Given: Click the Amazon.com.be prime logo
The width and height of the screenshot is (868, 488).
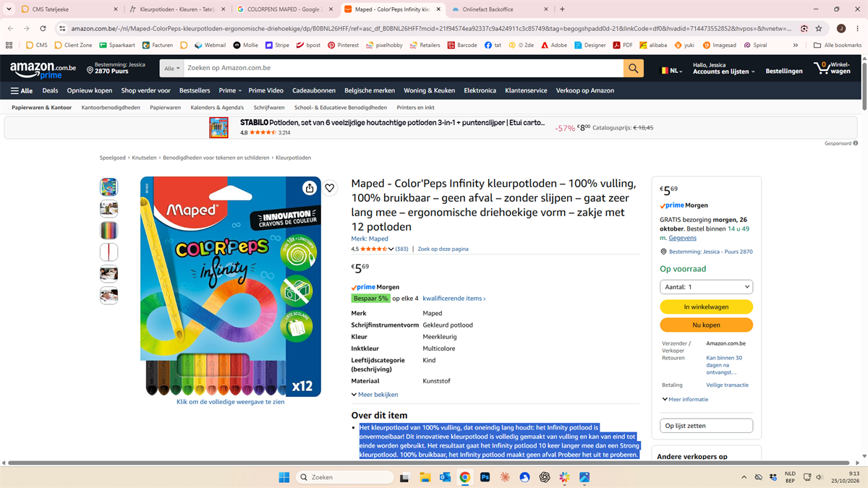Looking at the screenshot, I should (43, 69).
